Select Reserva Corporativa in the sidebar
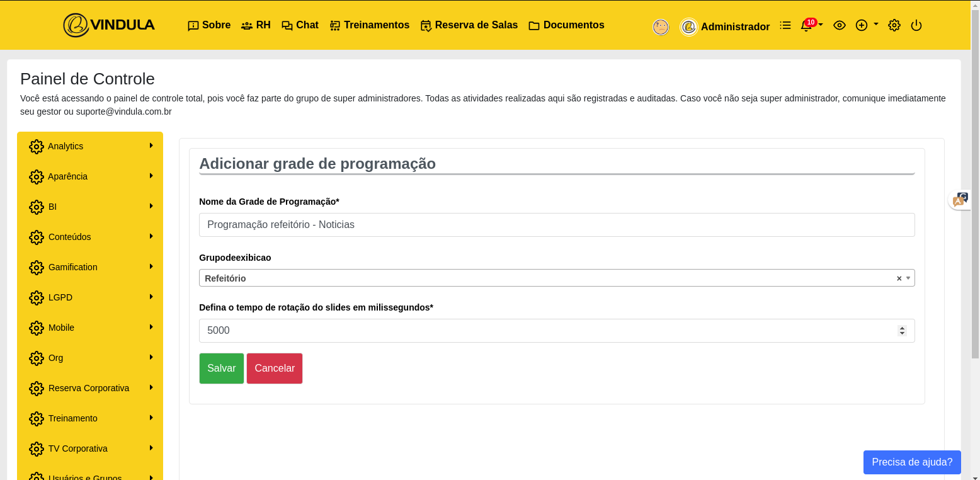980x480 pixels. tap(89, 388)
